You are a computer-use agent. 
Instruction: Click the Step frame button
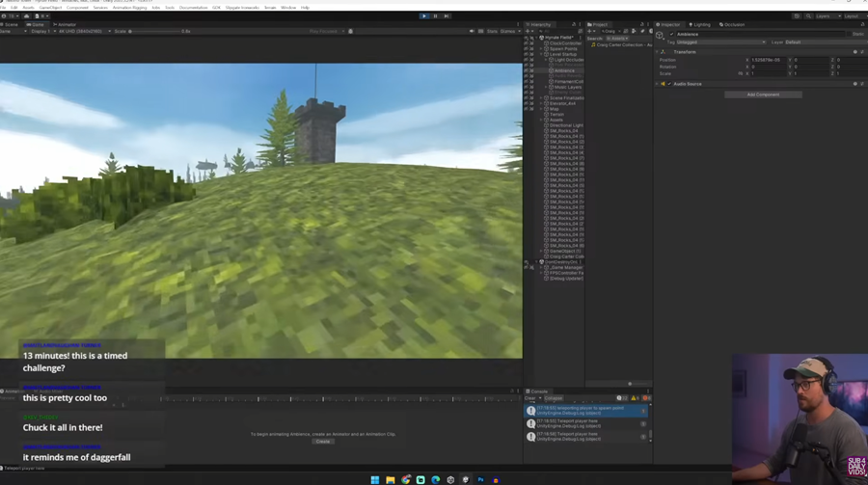[446, 15]
